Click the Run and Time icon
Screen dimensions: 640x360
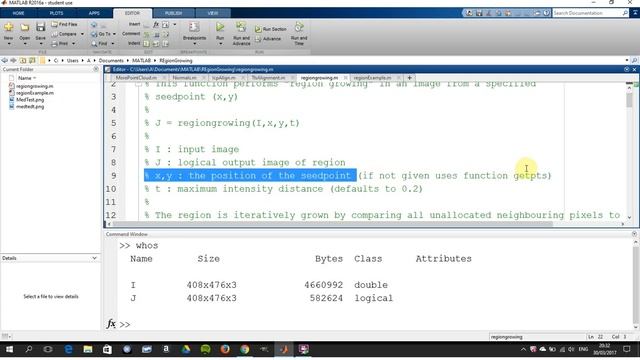(299, 27)
